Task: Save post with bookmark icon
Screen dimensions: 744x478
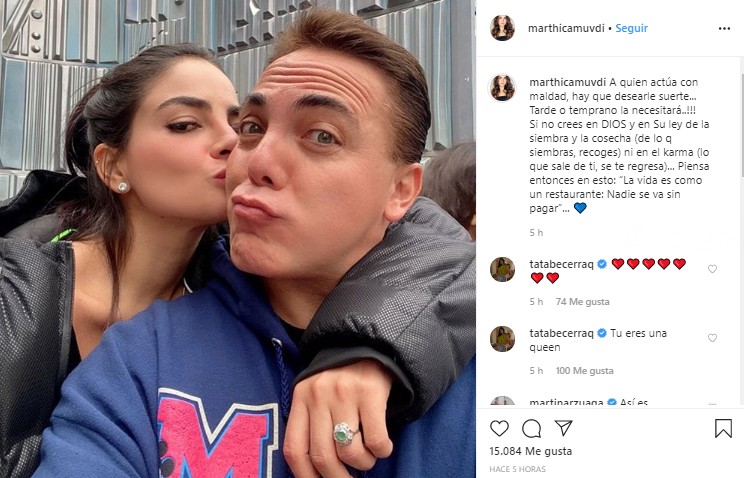Action: 723,428
